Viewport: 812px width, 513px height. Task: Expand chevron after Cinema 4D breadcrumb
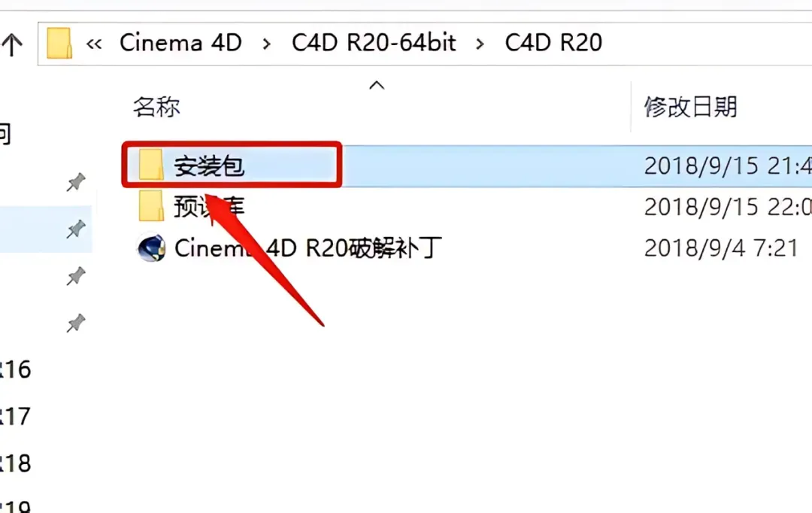[x=267, y=44]
